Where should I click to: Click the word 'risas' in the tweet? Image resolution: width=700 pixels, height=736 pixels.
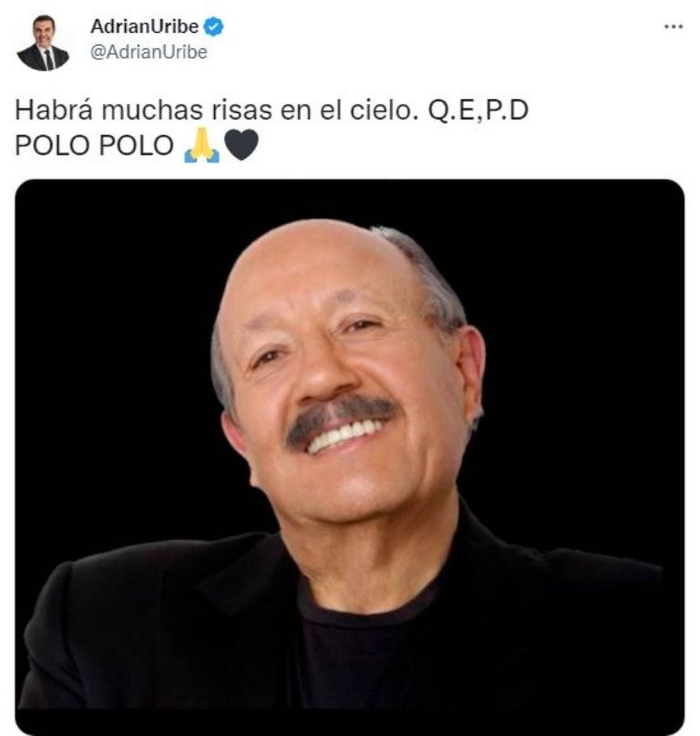[x=242, y=110]
